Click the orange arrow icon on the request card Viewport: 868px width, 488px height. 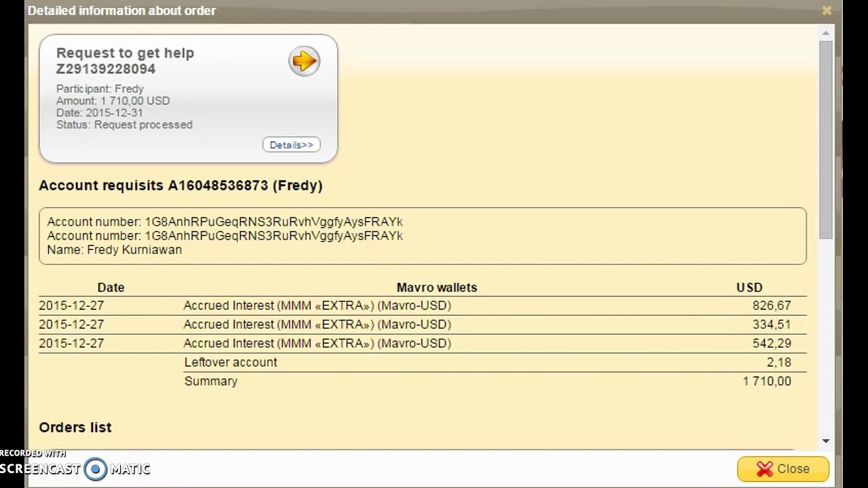[304, 61]
